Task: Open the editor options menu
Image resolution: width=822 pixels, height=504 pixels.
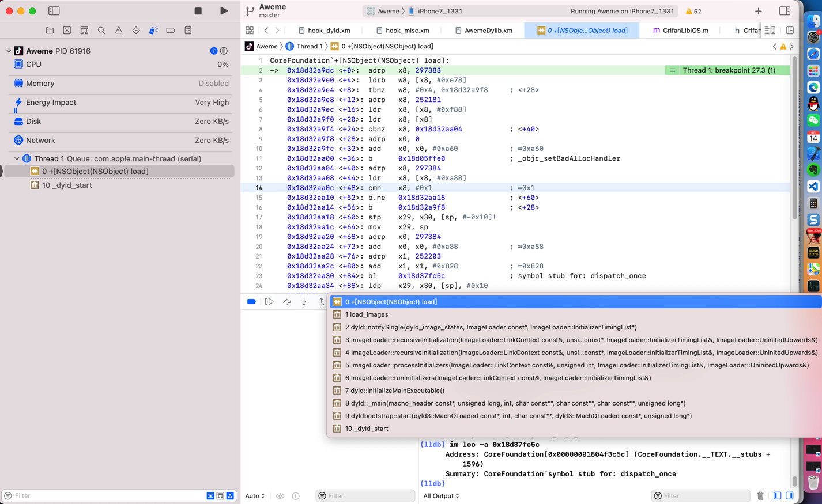Action: point(770,31)
